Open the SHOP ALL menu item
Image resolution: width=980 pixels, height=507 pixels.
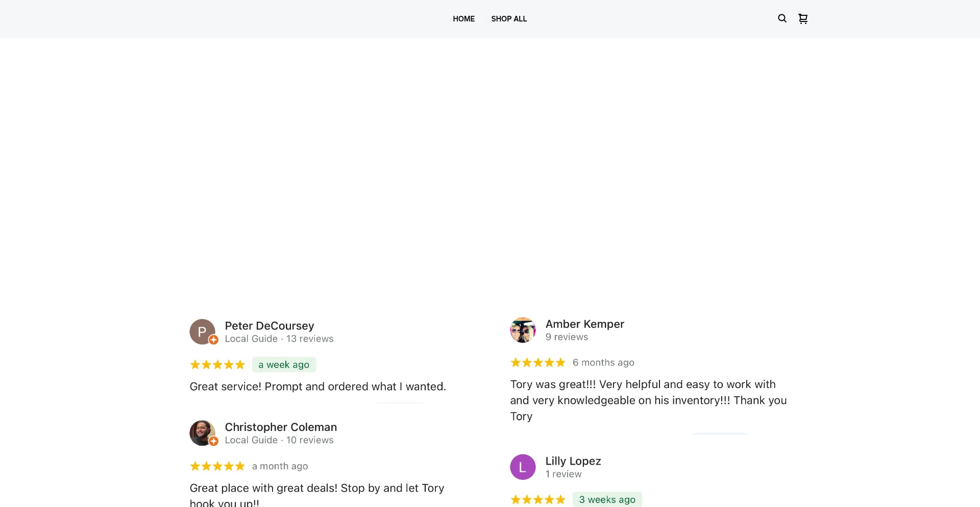tap(509, 19)
